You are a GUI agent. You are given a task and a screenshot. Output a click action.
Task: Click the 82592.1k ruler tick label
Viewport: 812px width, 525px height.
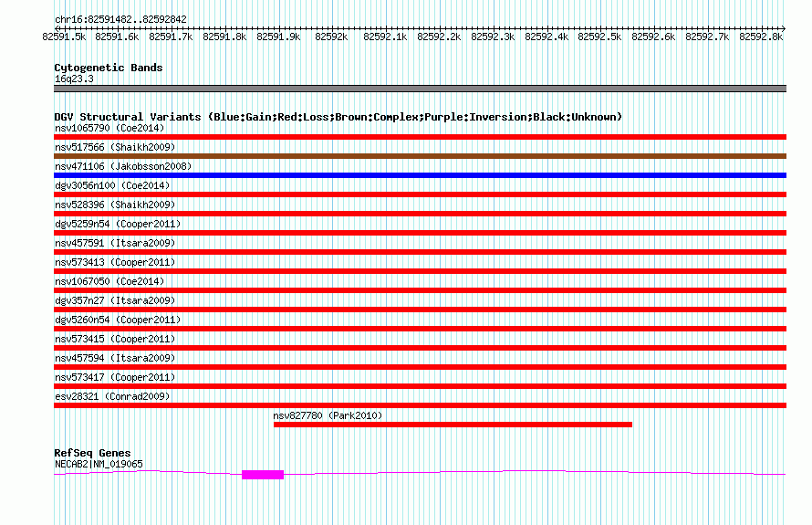click(x=385, y=37)
